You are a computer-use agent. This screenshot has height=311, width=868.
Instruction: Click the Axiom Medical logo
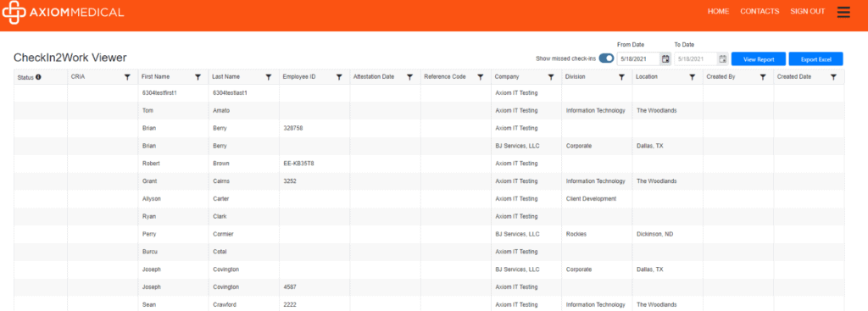(x=63, y=12)
